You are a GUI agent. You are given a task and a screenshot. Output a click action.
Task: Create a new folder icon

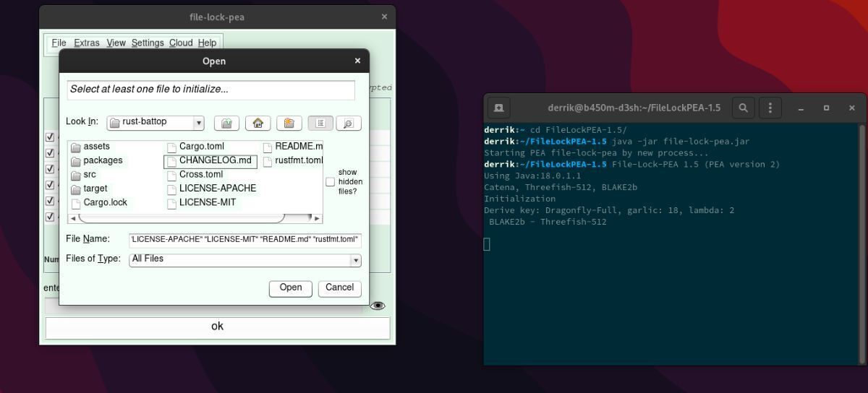pos(289,124)
